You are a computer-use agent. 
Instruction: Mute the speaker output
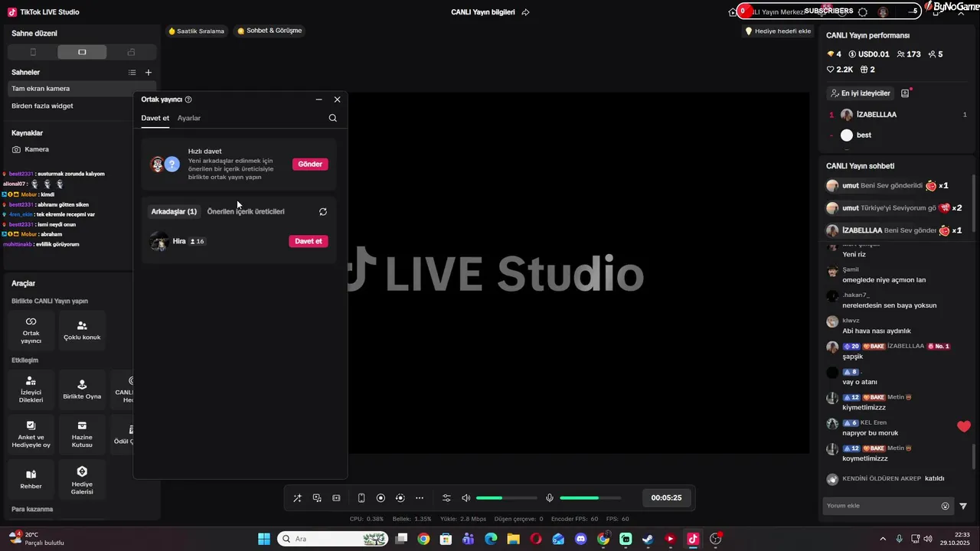click(465, 498)
